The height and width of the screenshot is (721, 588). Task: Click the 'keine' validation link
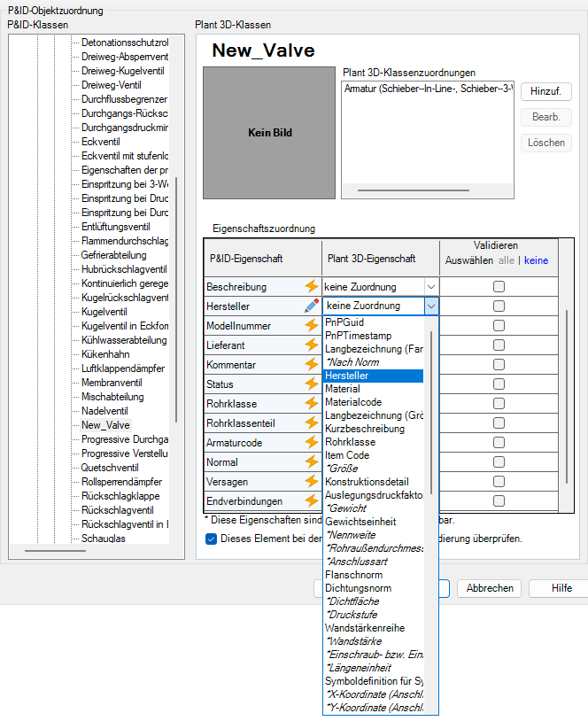pyautogui.click(x=536, y=260)
